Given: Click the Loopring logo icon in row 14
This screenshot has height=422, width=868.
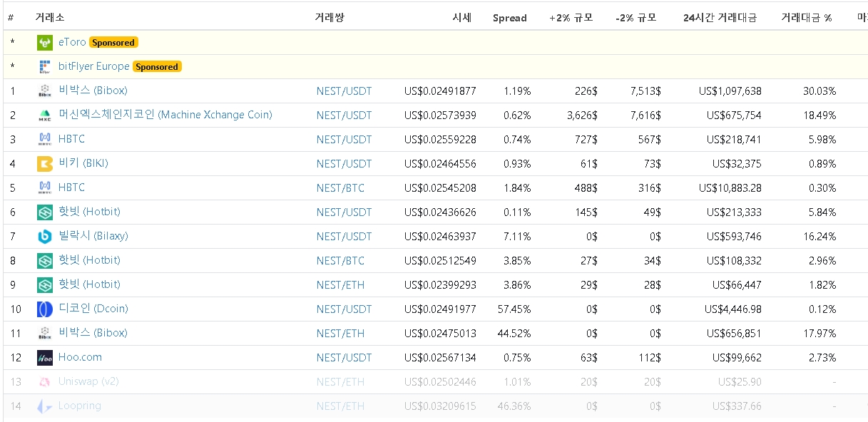Looking at the screenshot, I should point(45,406).
